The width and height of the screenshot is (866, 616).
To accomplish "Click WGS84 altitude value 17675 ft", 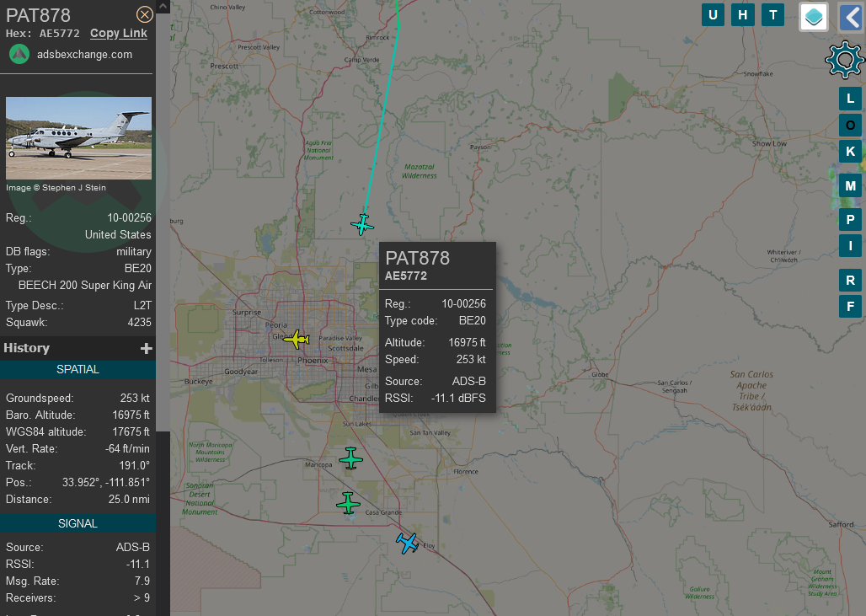I will coord(131,432).
